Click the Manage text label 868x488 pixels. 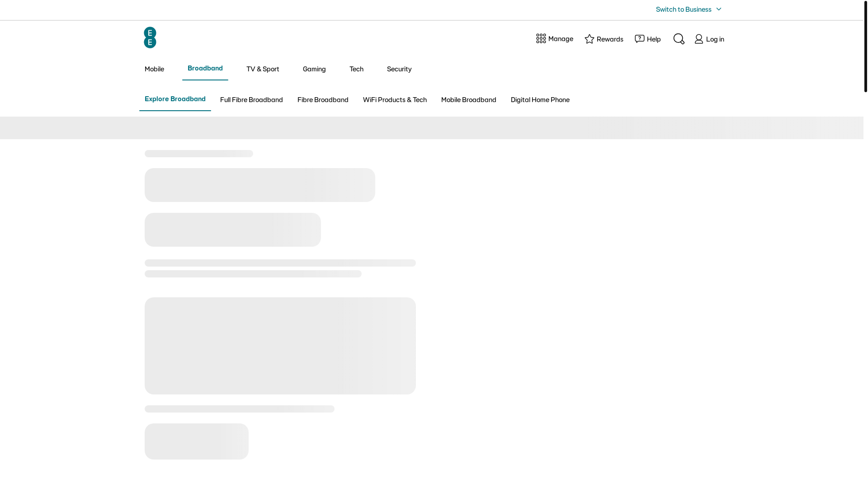(x=561, y=39)
